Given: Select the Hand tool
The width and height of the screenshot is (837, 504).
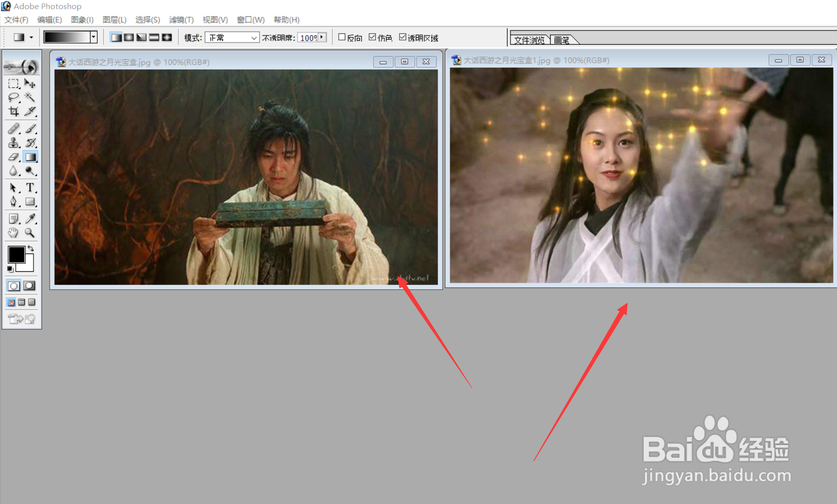Looking at the screenshot, I should tap(14, 233).
